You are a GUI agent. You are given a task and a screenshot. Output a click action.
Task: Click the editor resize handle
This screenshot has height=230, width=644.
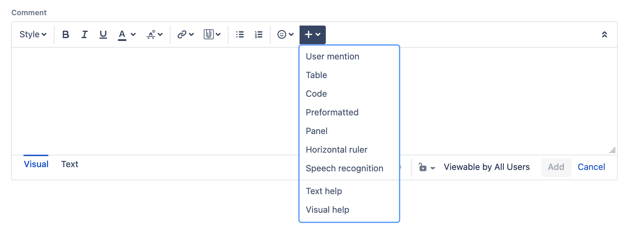(613, 150)
